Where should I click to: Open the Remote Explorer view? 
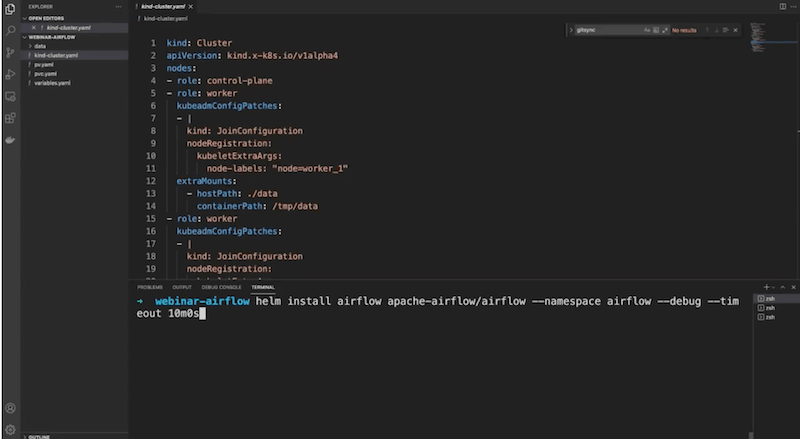coord(10,97)
